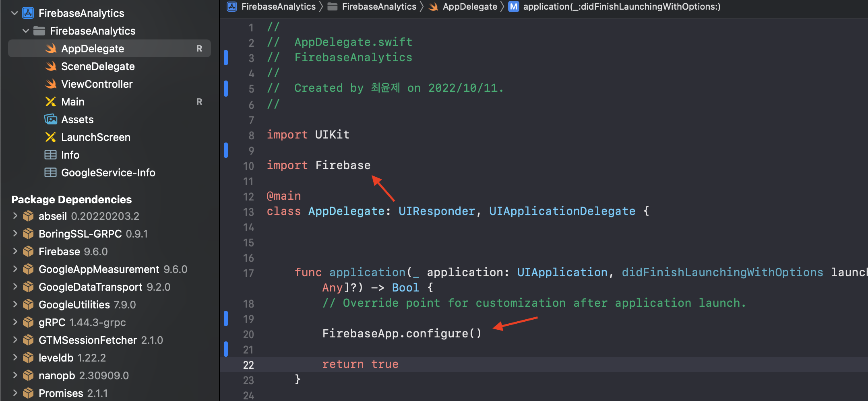Click the R status badge beside AppDelegate
This screenshot has height=401, width=868.
click(199, 49)
